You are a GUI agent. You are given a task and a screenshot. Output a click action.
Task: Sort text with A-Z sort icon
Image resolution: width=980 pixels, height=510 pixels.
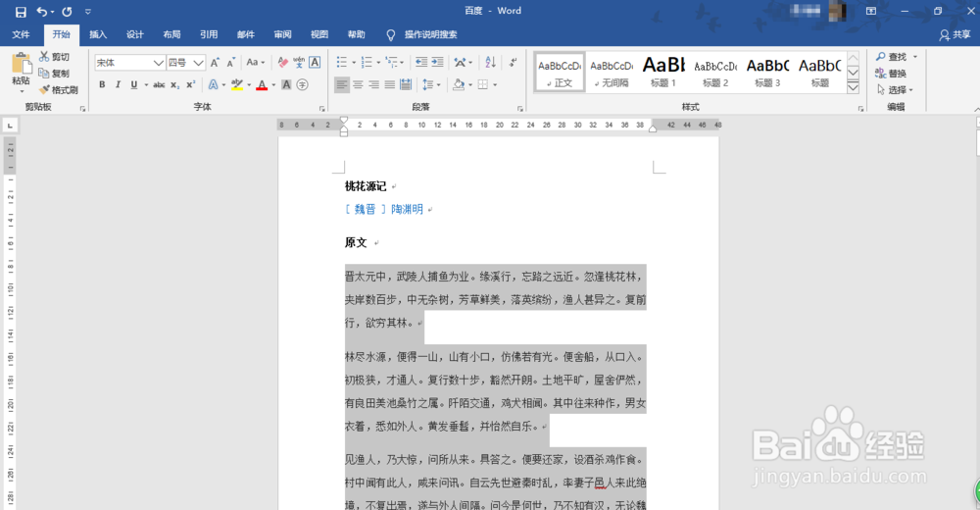pos(491,62)
